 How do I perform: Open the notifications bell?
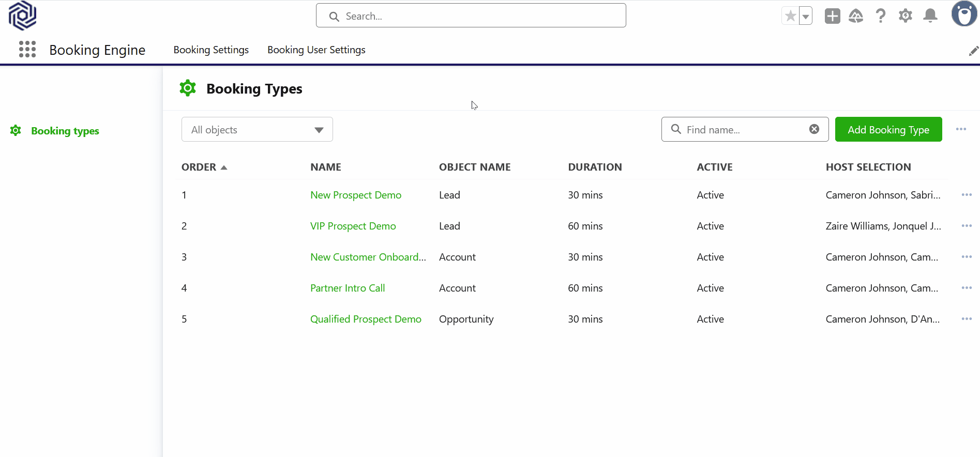point(930,16)
